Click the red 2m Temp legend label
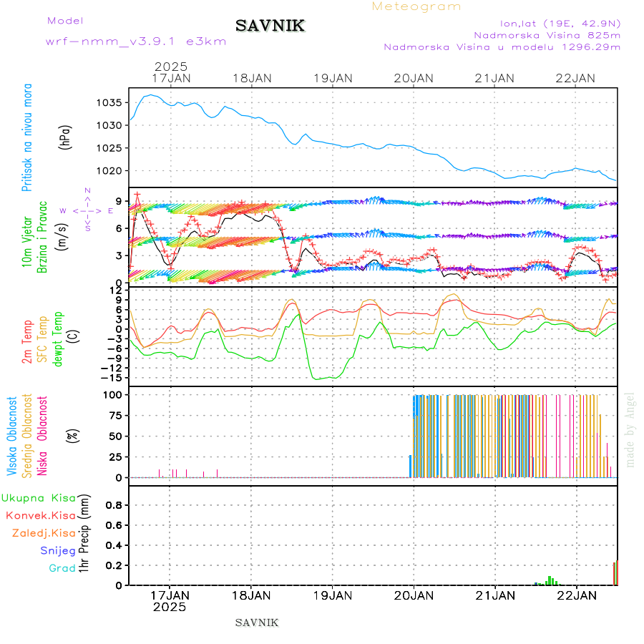 pos(27,342)
